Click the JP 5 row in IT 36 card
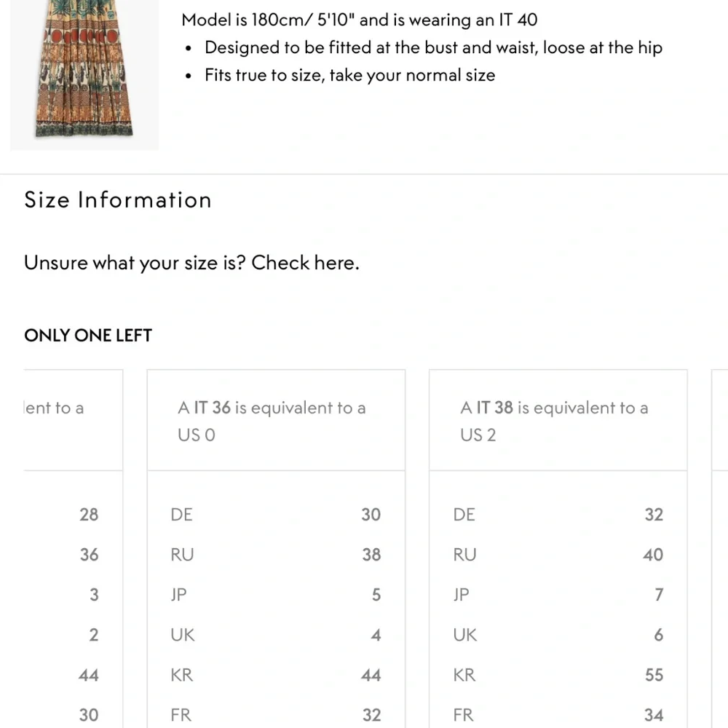Image resolution: width=728 pixels, height=728 pixels. [x=276, y=595]
